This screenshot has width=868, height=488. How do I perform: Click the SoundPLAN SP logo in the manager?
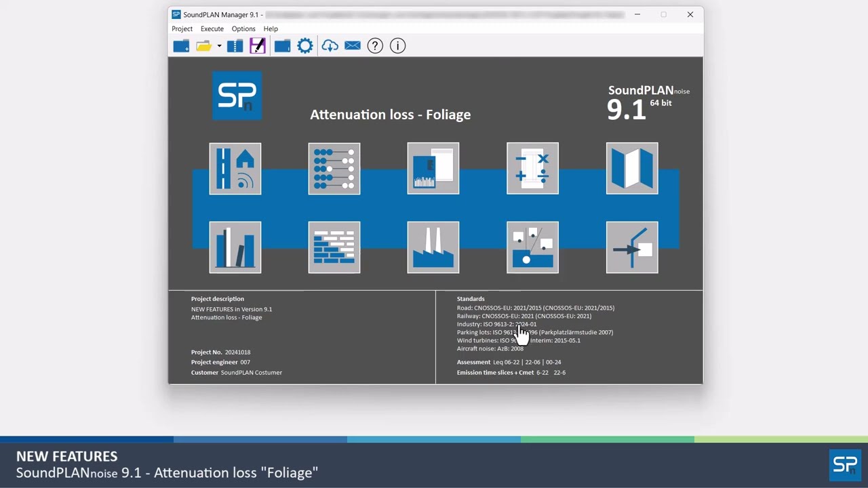[237, 96]
